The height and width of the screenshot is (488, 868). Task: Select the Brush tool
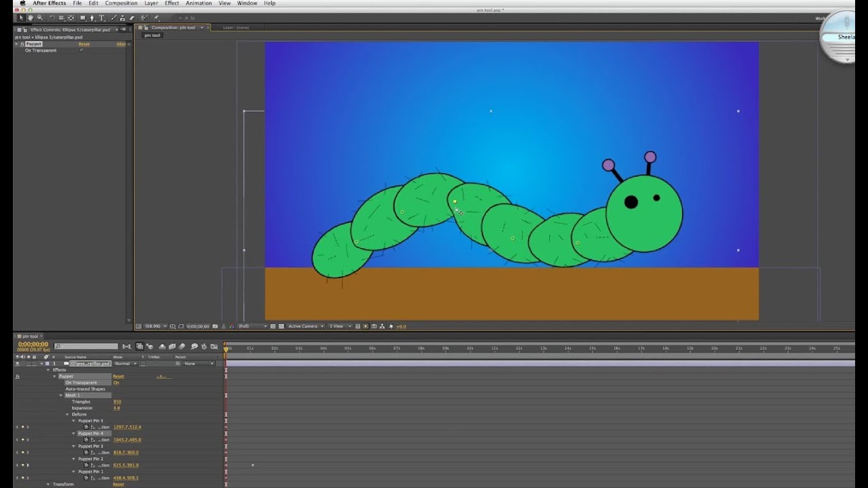(114, 18)
